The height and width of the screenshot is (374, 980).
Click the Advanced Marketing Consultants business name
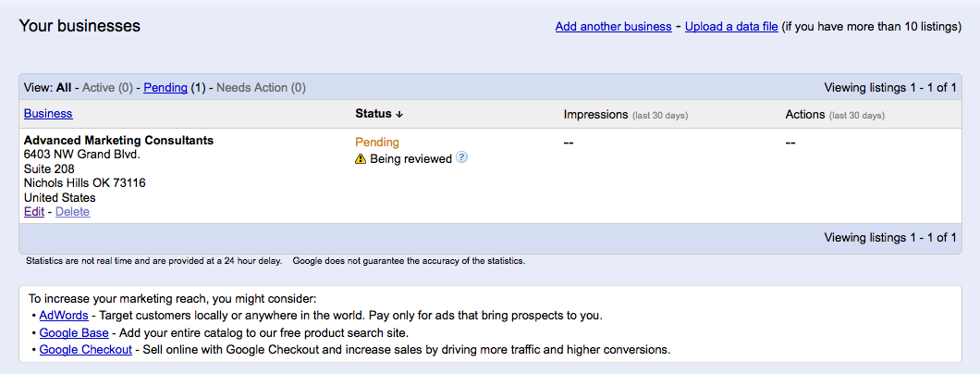coord(118,141)
